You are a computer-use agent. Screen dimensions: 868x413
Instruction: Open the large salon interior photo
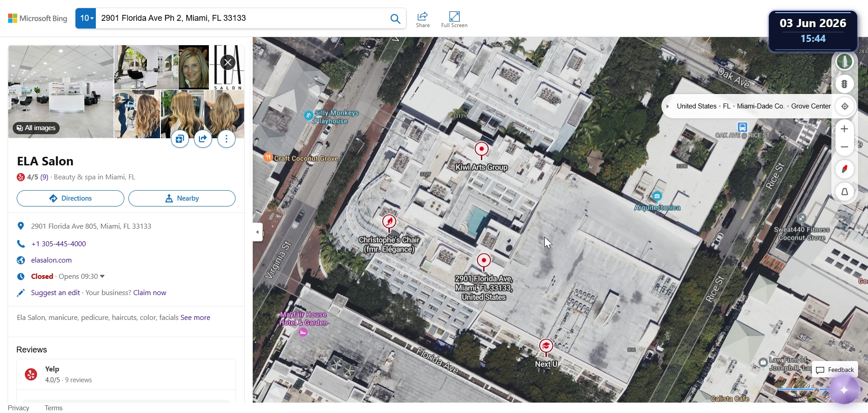click(61, 91)
